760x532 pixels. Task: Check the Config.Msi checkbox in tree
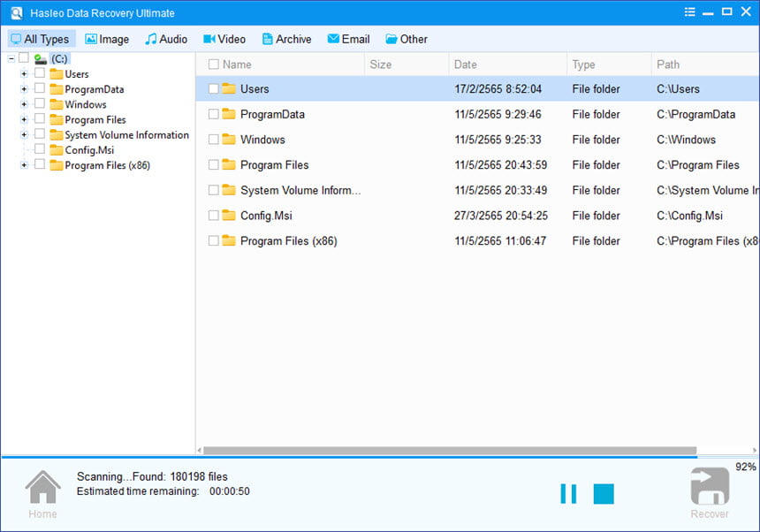(40, 148)
